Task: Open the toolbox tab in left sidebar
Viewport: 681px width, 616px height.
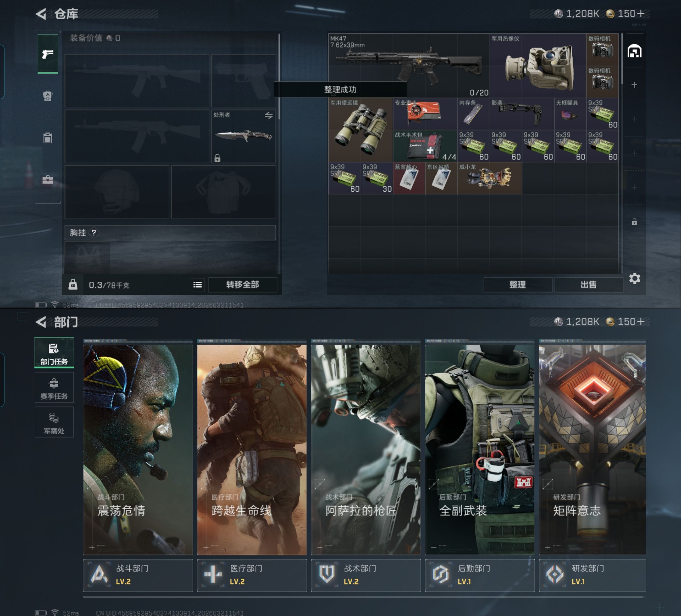Action: point(48,179)
